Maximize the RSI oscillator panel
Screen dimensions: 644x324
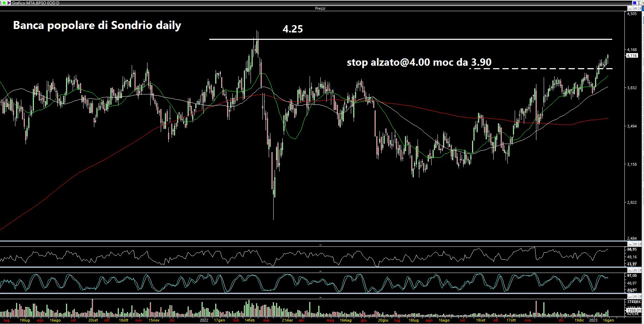(635, 244)
